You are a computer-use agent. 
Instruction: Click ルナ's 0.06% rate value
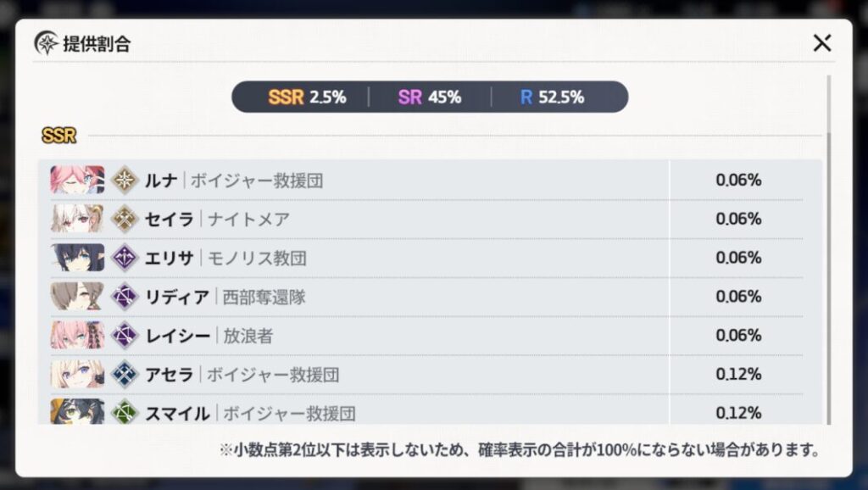(737, 178)
